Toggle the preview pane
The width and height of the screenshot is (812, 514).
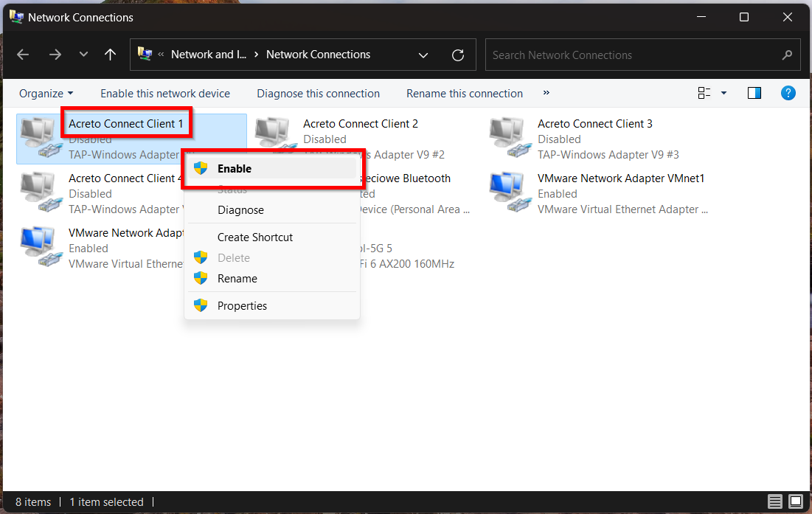754,93
